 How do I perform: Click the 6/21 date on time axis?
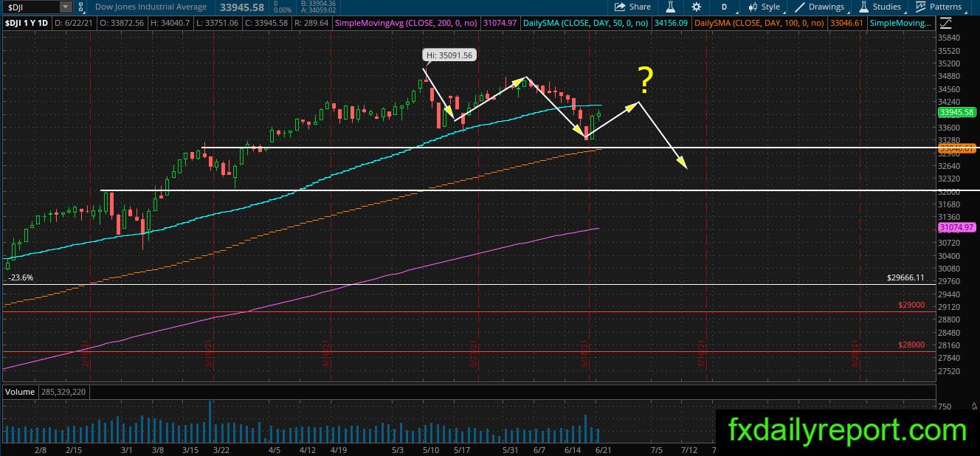pos(602,449)
